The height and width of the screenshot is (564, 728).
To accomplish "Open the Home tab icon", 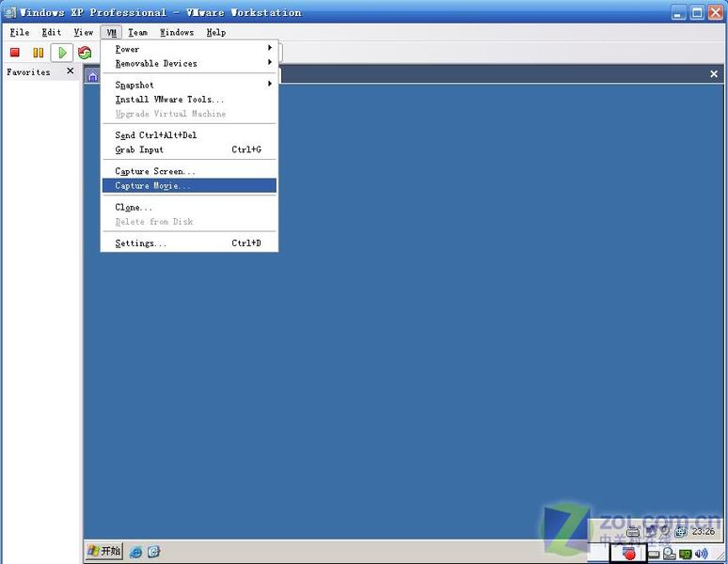I will tap(93, 76).
